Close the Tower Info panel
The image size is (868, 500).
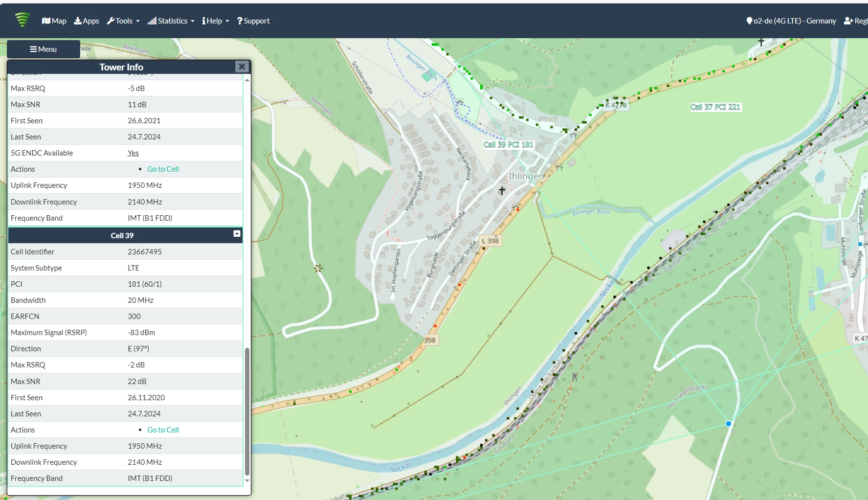tap(242, 67)
